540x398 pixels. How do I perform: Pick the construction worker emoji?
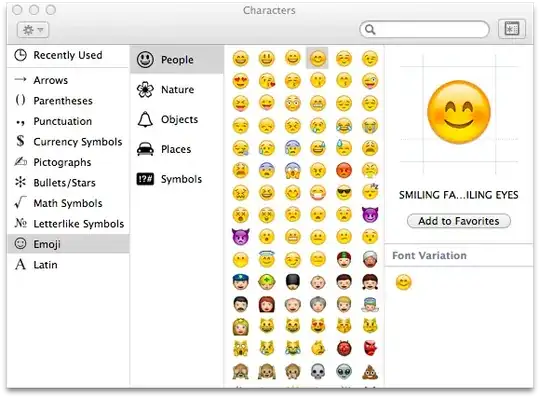pyautogui.click(x=267, y=282)
